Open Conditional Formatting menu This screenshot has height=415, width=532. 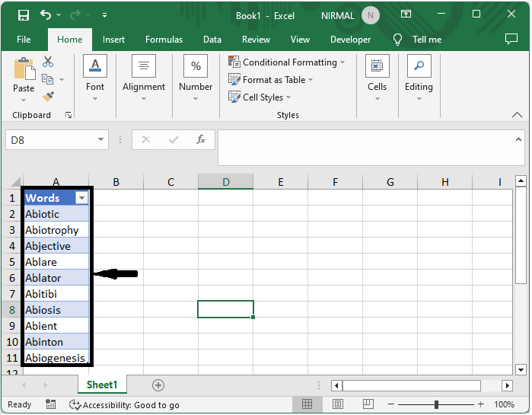(x=287, y=62)
